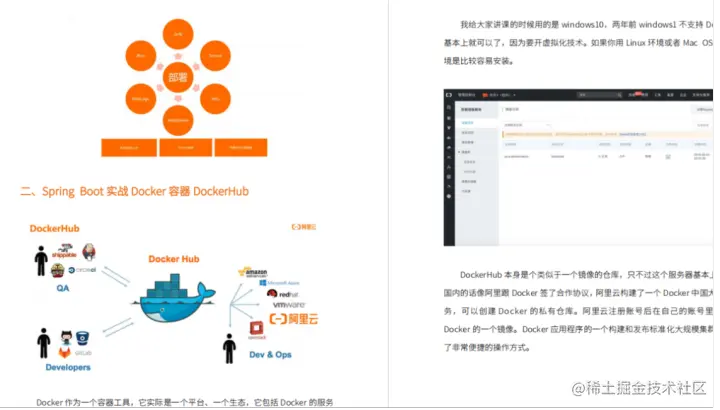
Task: Open the Aliyun console screenshot on right page
Action: 578,168
